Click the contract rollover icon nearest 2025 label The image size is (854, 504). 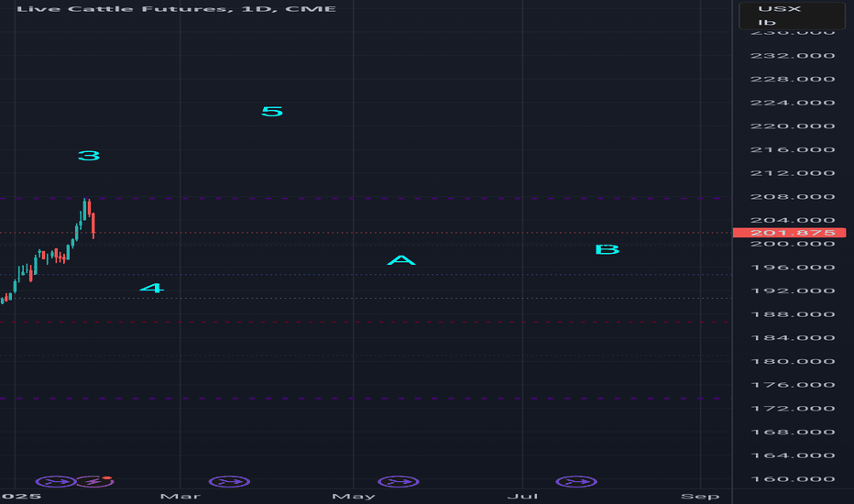[x=56, y=482]
